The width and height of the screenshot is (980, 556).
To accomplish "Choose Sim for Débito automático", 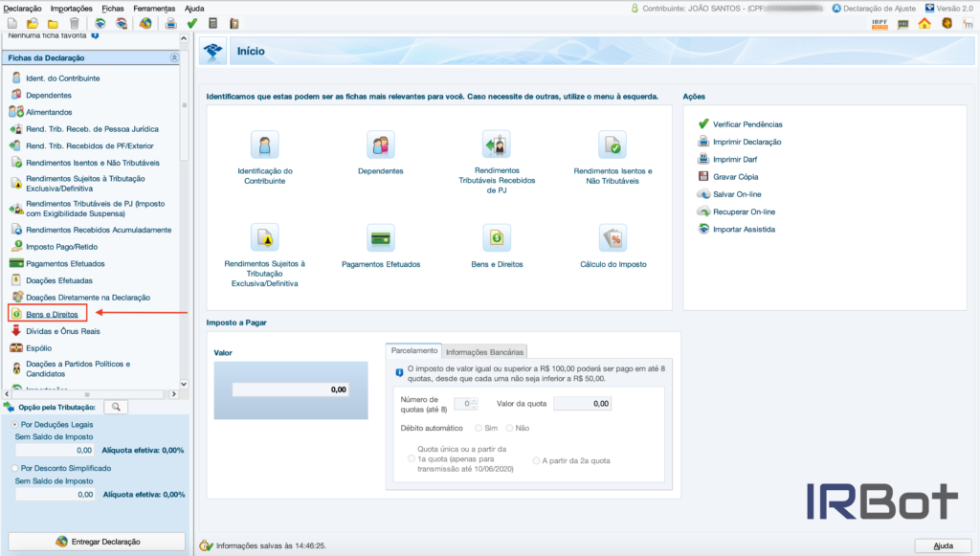I will pyautogui.click(x=479, y=428).
